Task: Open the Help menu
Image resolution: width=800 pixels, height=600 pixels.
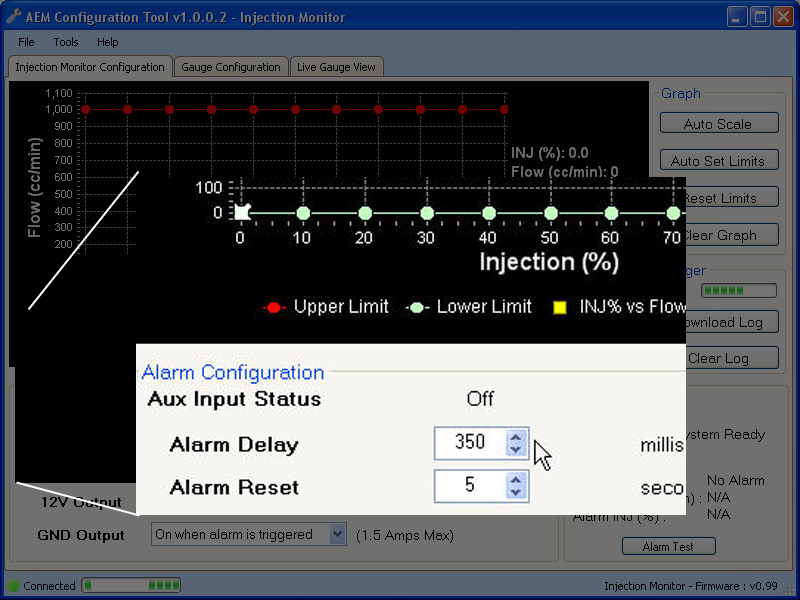Action: pos(108,42)
